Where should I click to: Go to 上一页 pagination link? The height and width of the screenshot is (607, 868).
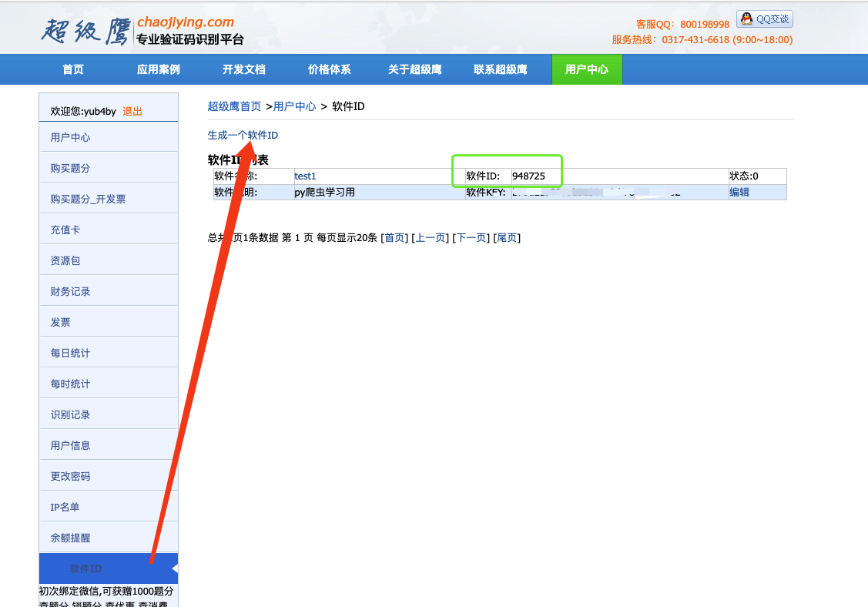[431, 237]
